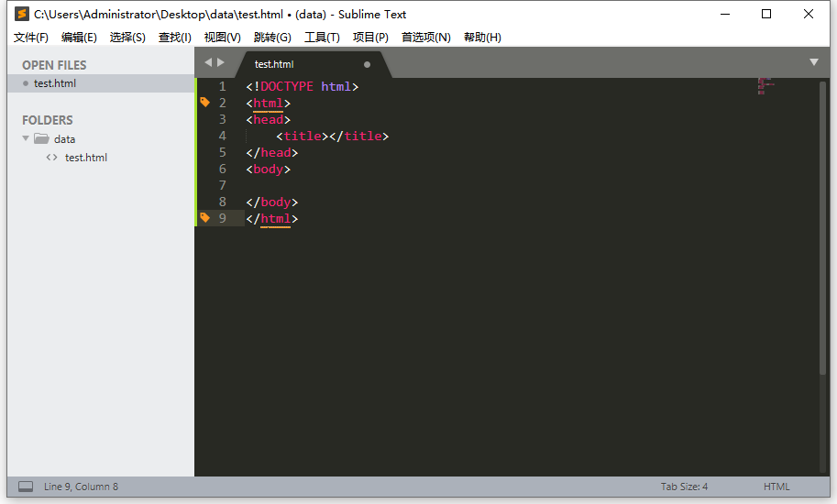Click the data folder icon
837x504 pixels.
coord(41,138)
